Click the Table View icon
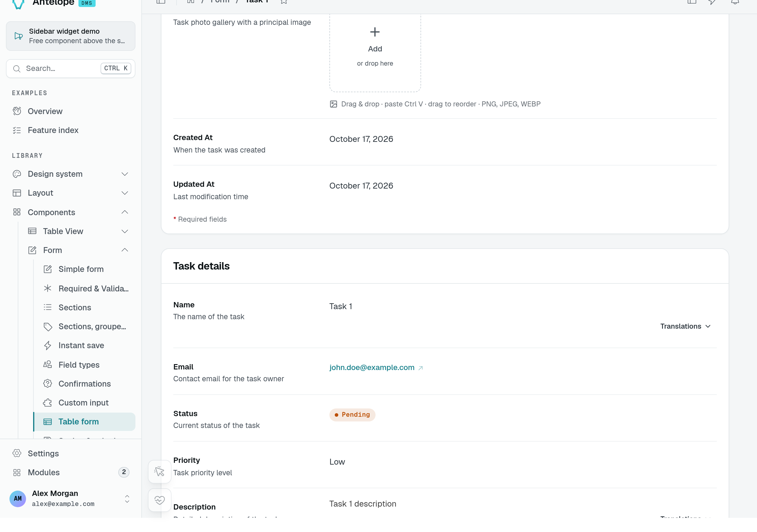Screen dimensions: 757x532 pos(32,231)
